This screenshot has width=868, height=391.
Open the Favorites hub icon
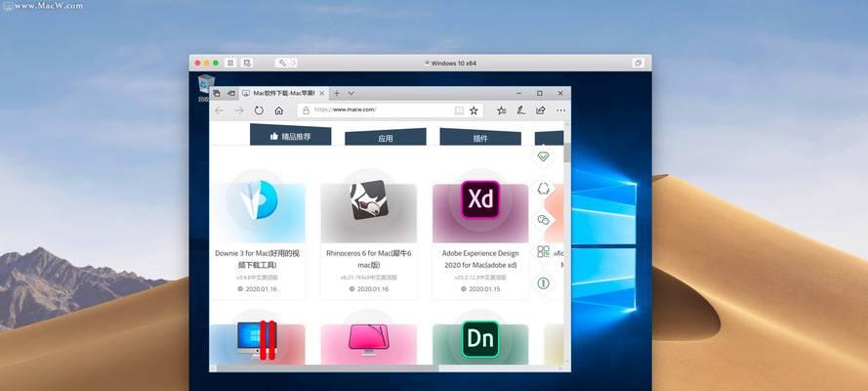pyautogui.click(x=502, y=110)
